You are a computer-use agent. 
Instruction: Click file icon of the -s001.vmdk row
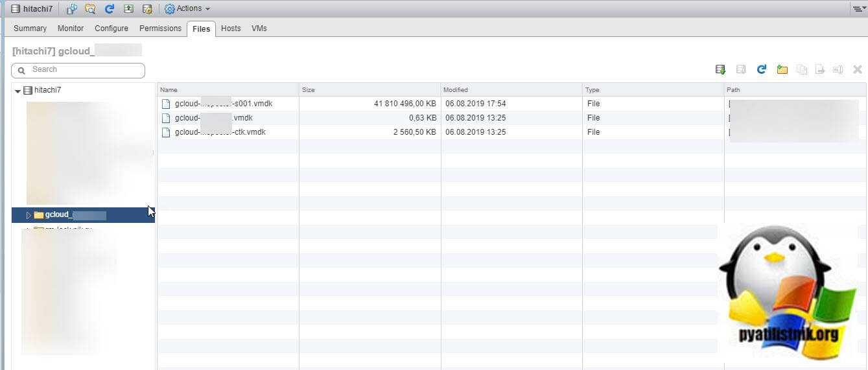(166, 104)
